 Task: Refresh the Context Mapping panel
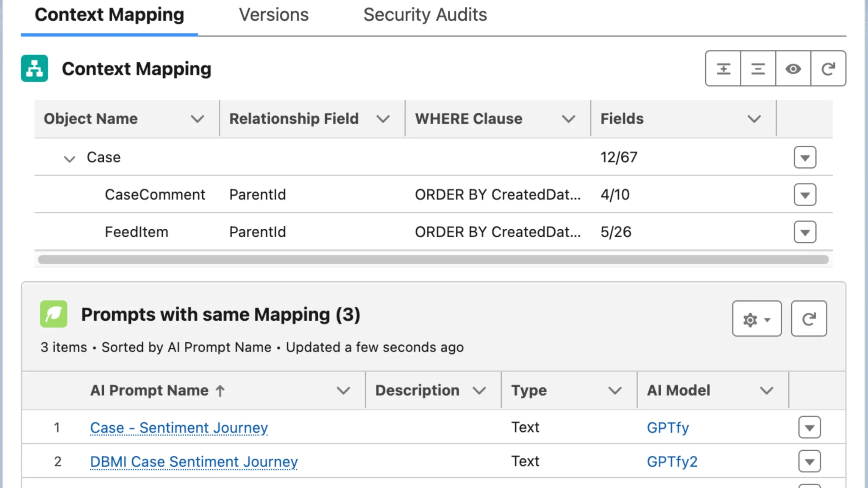point(828,69)
